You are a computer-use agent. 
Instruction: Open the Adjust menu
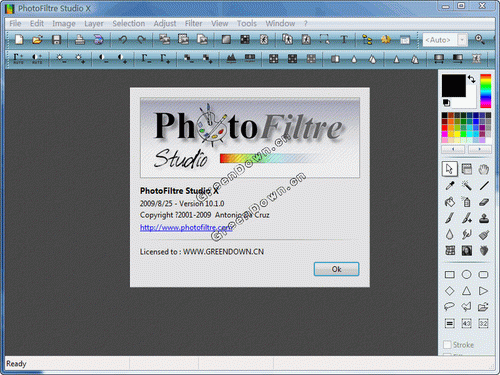click(x=165, y=23)
